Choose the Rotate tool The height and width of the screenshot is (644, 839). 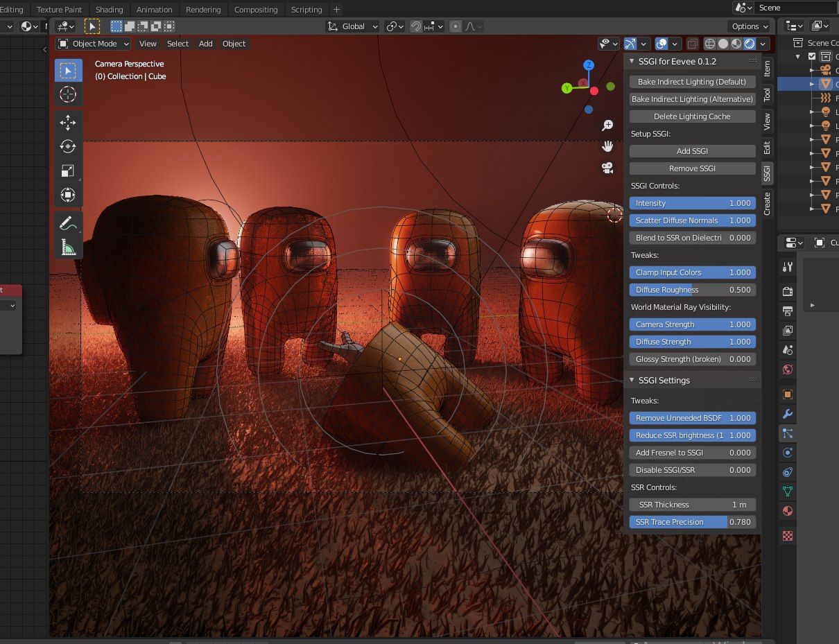click(x=68, y=147)
